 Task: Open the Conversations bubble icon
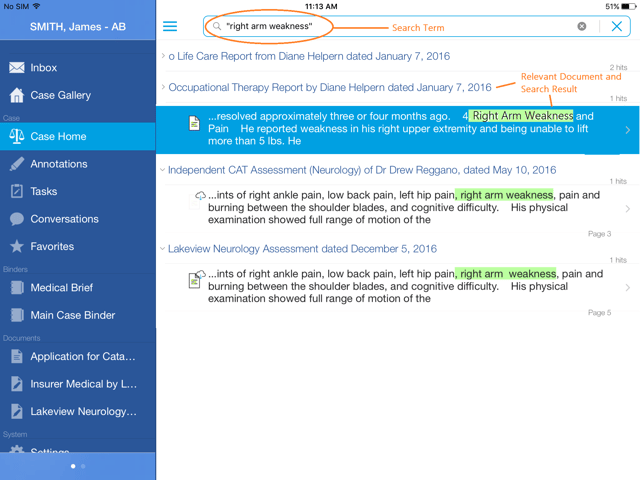point(17,219)
